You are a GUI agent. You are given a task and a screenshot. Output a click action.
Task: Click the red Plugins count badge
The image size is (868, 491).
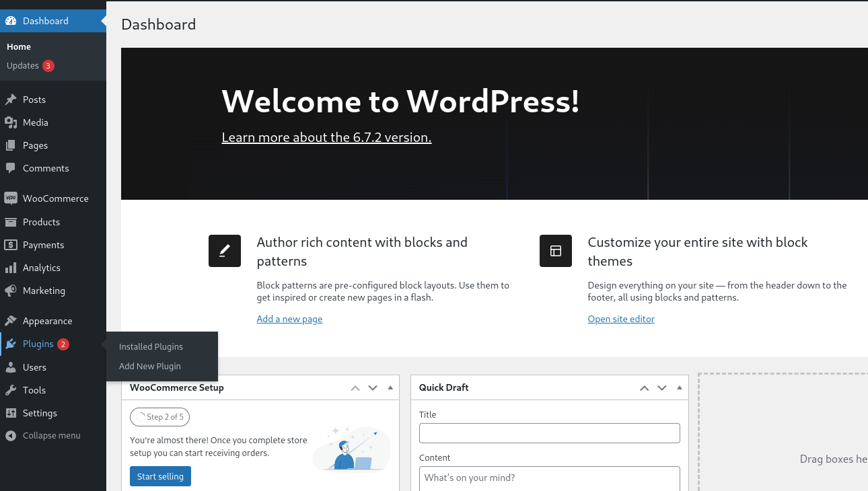[63, 344]
